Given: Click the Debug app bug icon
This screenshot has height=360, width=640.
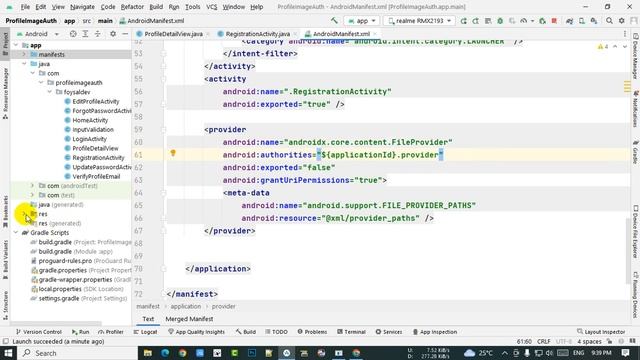Looking at the screenshot, I should [x=500, y=21].
